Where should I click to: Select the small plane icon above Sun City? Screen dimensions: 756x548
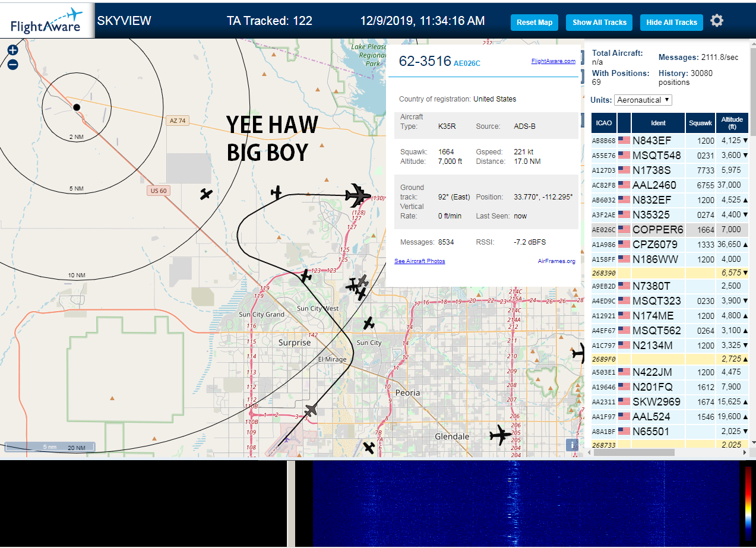coord(369,324)
